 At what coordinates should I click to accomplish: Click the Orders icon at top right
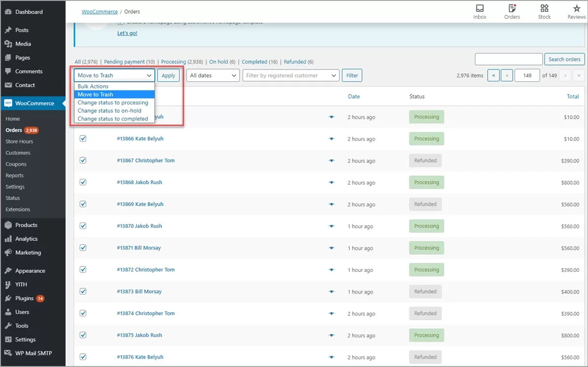click(x=512, y=11)
